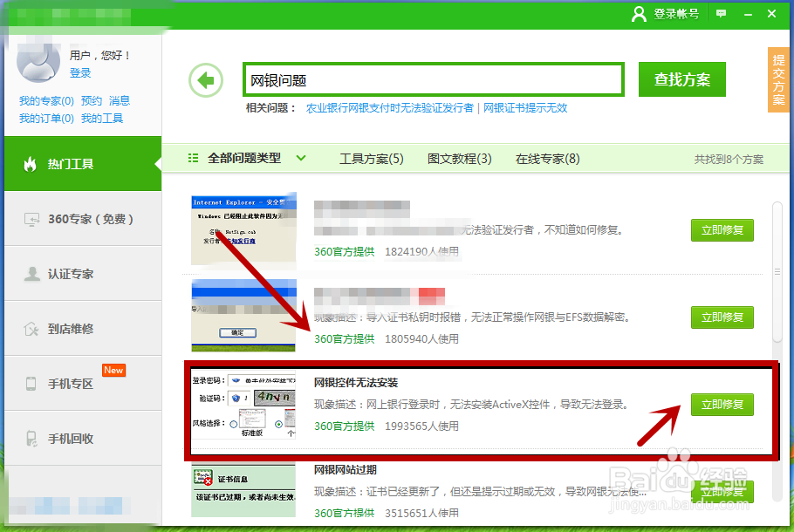
Task: Expand the 全部问题类型 dropdown chevron
Action: click(301, 158)
